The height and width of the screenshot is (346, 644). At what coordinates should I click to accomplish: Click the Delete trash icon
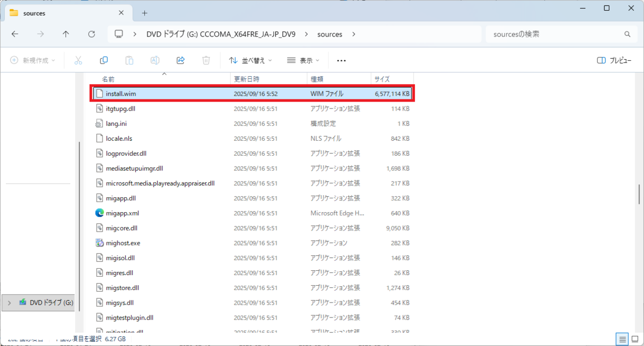pos(206,61)
